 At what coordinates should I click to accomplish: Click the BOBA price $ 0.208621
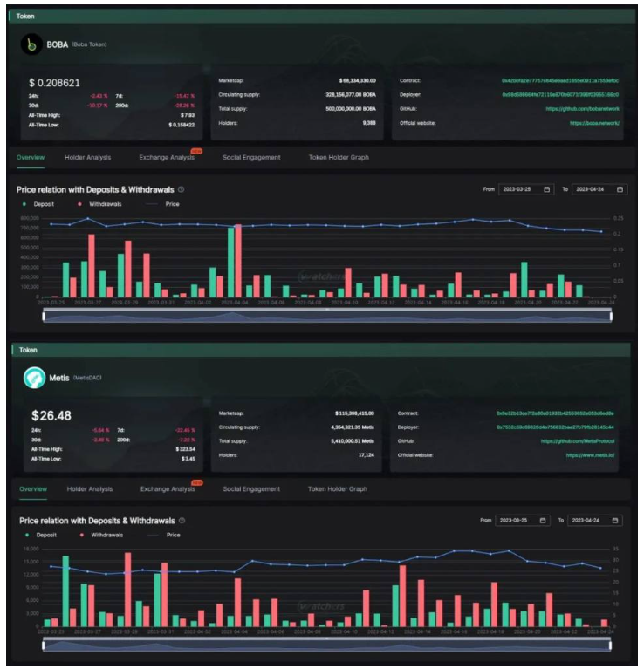click(54, 83)
